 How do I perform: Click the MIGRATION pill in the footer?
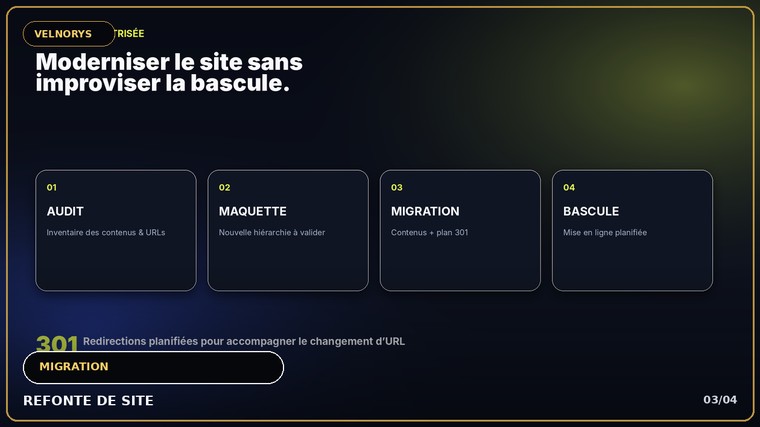coord(153,367)
